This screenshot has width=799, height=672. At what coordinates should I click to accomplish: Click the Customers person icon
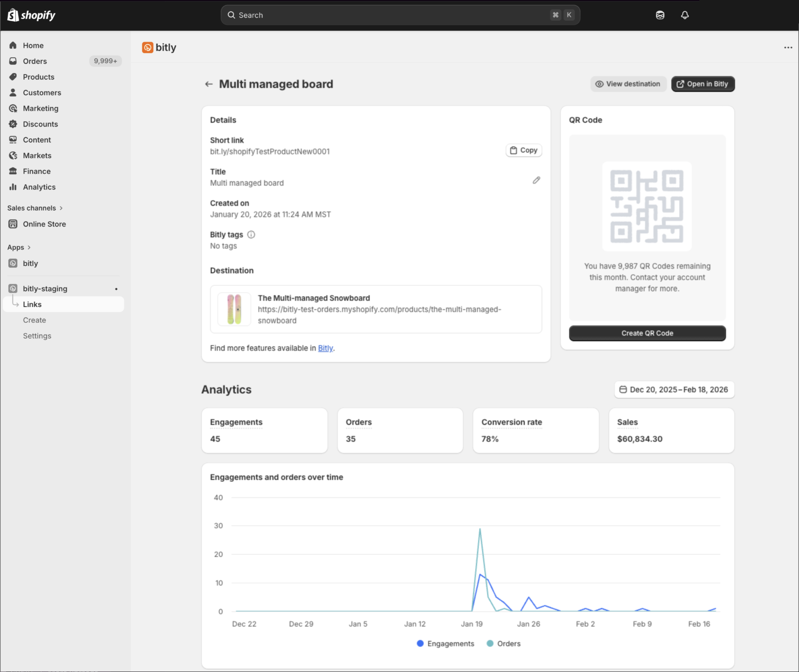pyautogui.click(x=13, y=92)
